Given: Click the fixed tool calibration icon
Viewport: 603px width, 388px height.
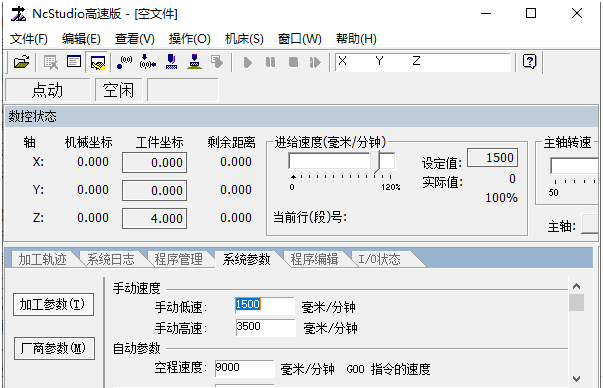Looking at the screenshot, I should click(x=171, y=62).
